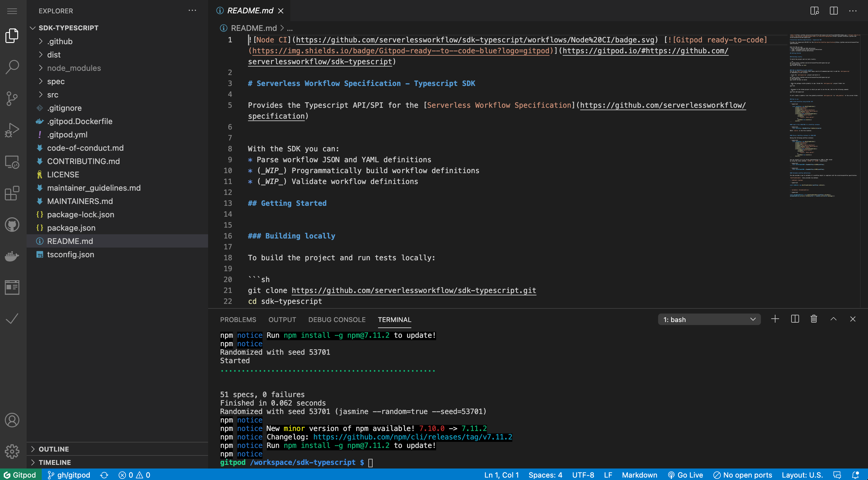Open editor More Actions ellipsis
Image resolution: width=868 pixels, height=480 pixels.
(x=853, y=11)
